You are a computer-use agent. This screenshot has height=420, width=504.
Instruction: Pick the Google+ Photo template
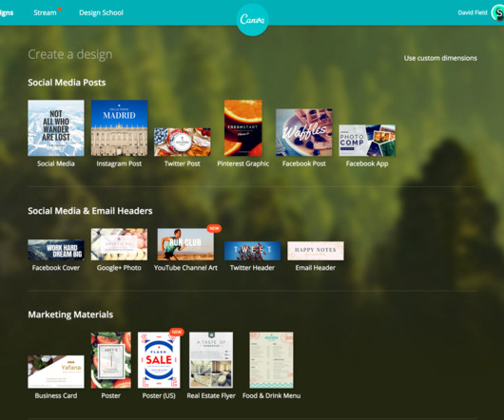119,244
